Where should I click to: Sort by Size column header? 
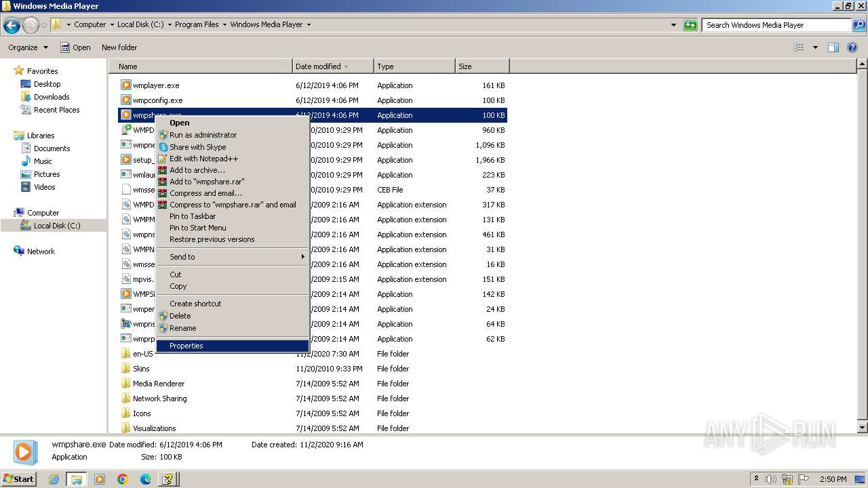482,66
